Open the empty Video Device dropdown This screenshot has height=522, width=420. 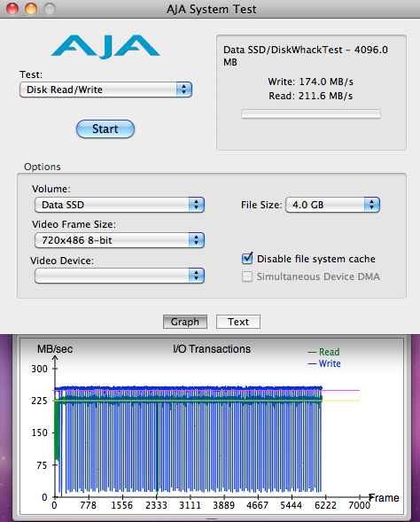pyautogui.click(x=120, y=276)
